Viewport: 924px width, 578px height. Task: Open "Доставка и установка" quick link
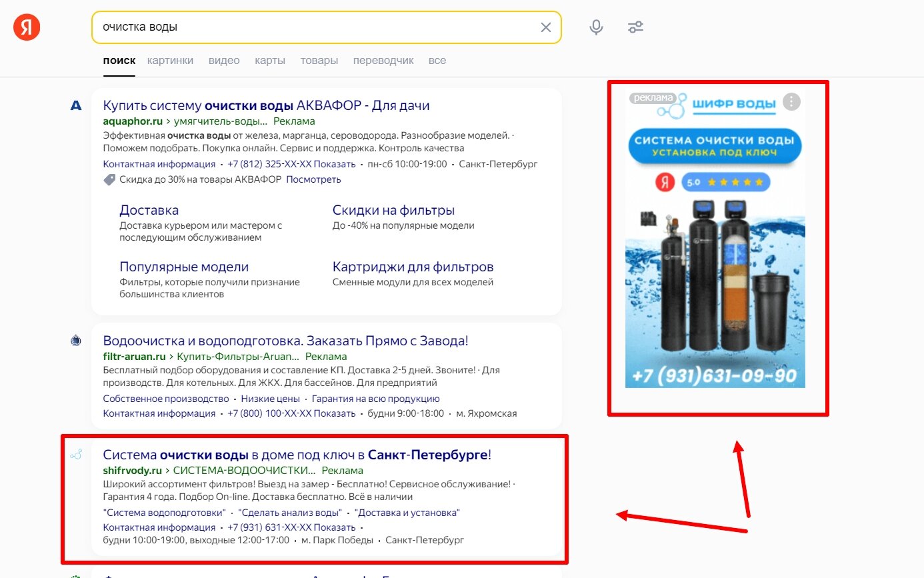click(407, 513)
